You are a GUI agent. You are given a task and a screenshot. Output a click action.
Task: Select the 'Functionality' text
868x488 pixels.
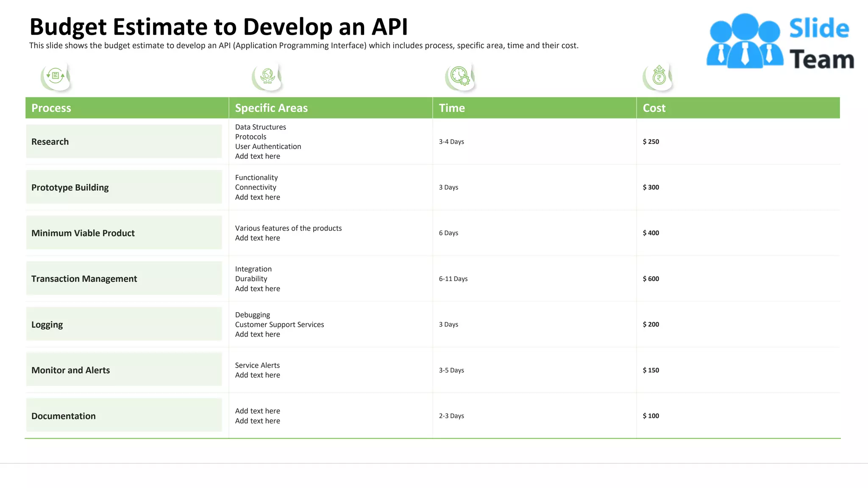tap(256, 177)
